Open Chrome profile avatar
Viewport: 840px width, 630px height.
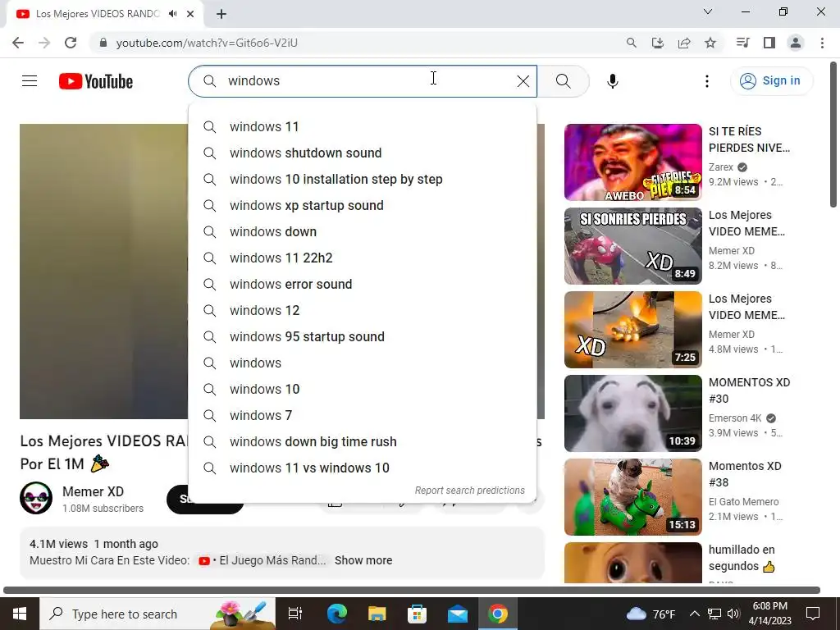click(x=796, y=43)
